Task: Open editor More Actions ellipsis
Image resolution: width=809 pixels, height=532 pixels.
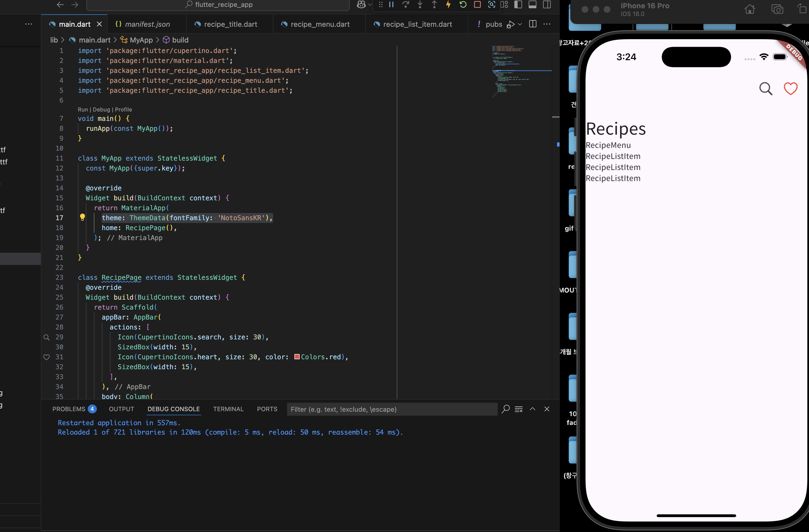Action: point(547,24)
